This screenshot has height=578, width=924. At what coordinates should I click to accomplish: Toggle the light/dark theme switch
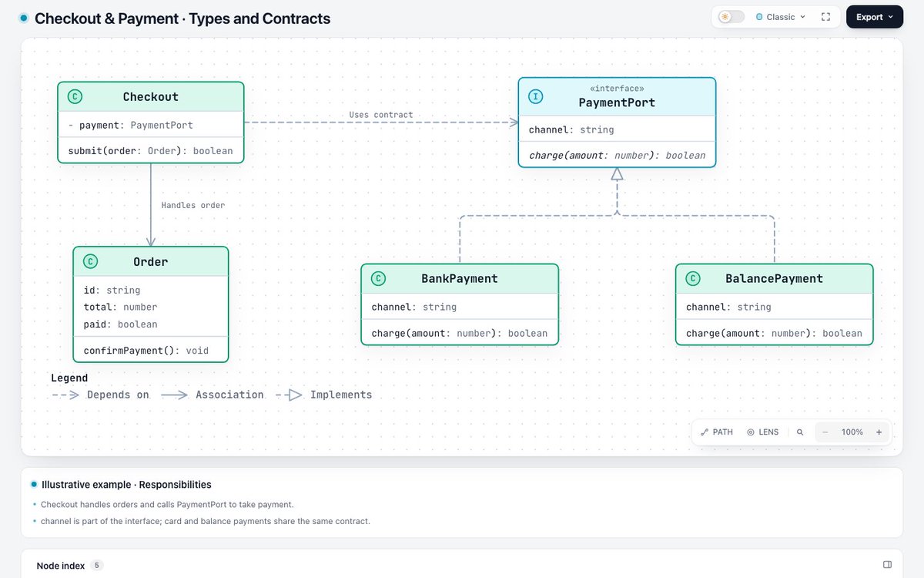coord(731,17)
